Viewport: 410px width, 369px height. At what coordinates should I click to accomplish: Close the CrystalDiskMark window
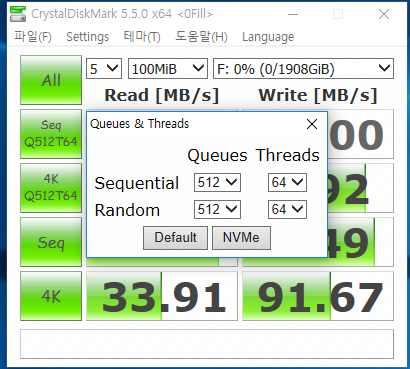384,14
